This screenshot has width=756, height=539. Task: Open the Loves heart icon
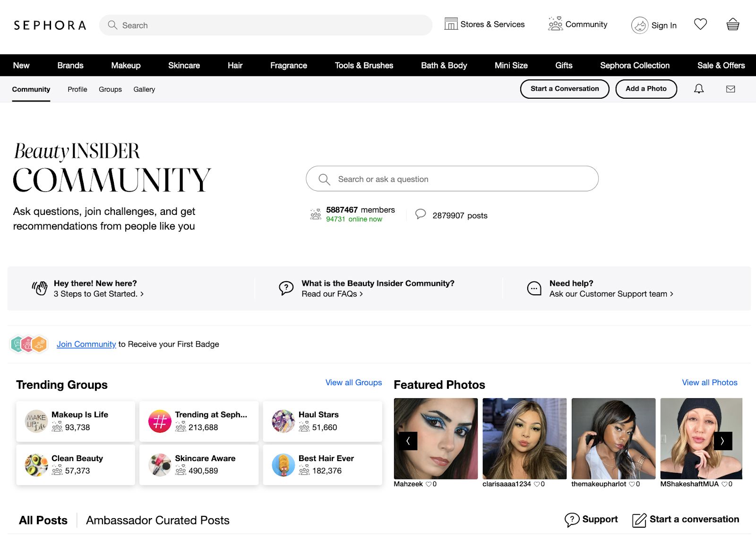[x=700, y=24]
